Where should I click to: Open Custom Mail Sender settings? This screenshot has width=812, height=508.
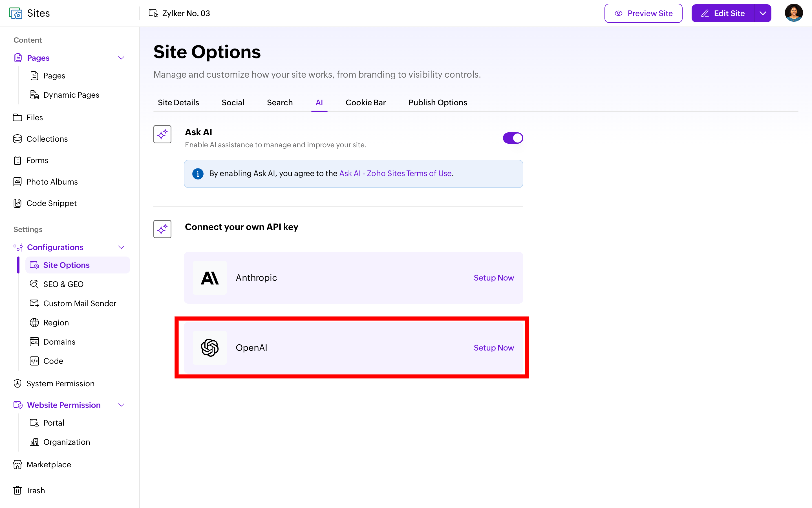(73, 303)
